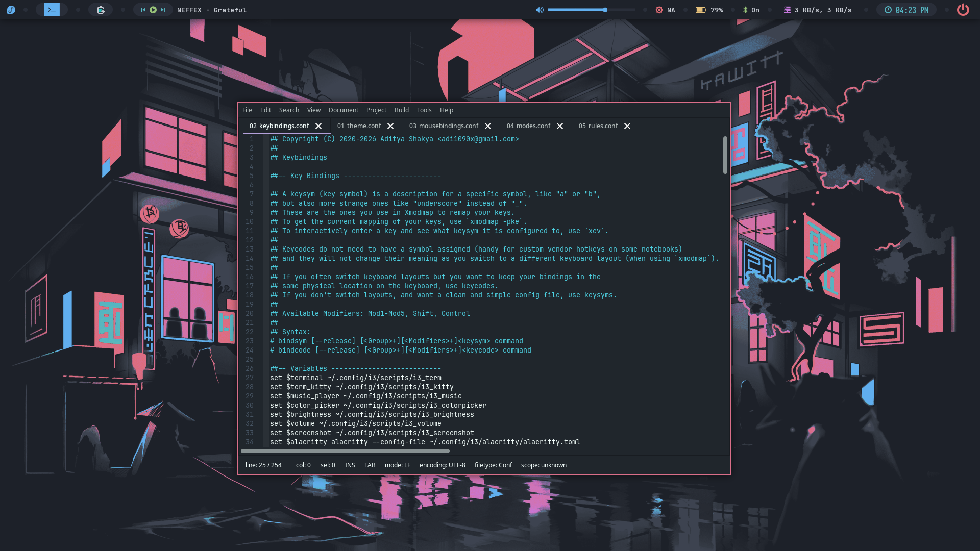Viewport: 980px width, 551px height.
Task: Click the 'set $volume' line
Action: coord(356,423)
